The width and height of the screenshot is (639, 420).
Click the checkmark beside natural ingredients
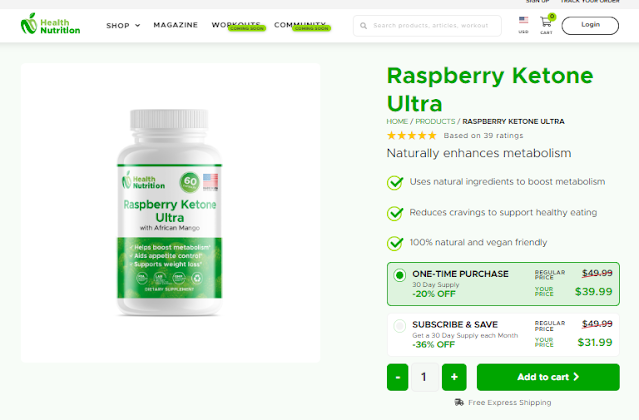[x=395, y=182]
